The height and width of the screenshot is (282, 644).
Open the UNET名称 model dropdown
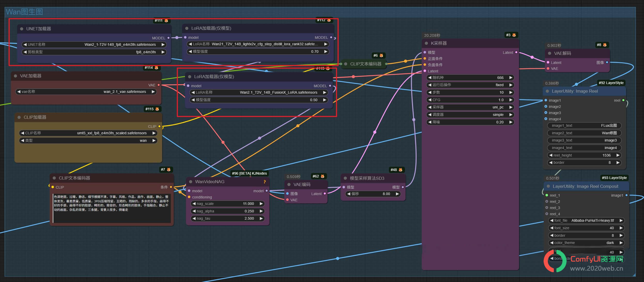(x=94, y=44)
